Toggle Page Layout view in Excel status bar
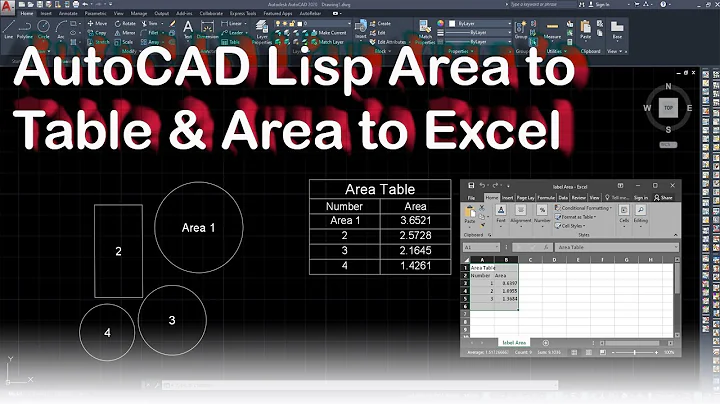This screenshot has width=720, height=404. click(588, 353)
